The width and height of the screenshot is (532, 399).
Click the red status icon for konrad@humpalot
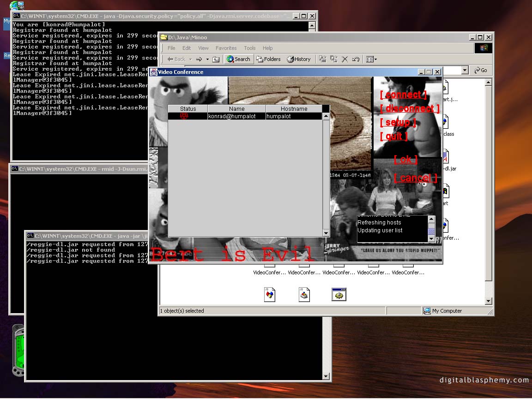coord(184,116)
